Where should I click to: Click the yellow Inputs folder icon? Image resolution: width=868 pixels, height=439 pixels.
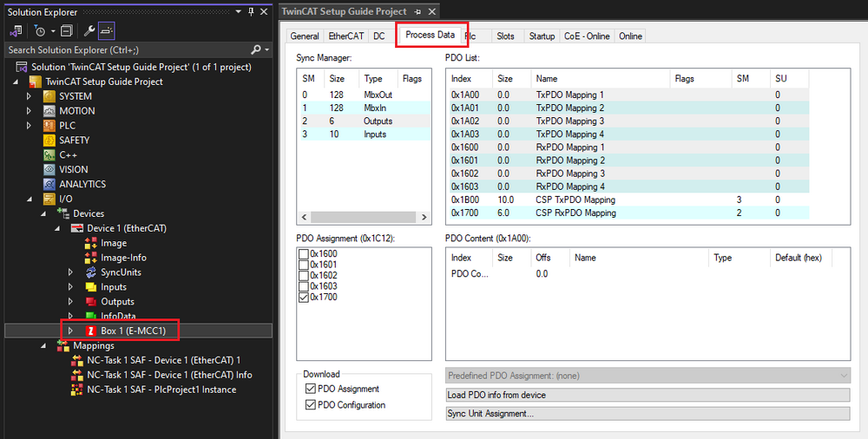[x=91, y=287]
